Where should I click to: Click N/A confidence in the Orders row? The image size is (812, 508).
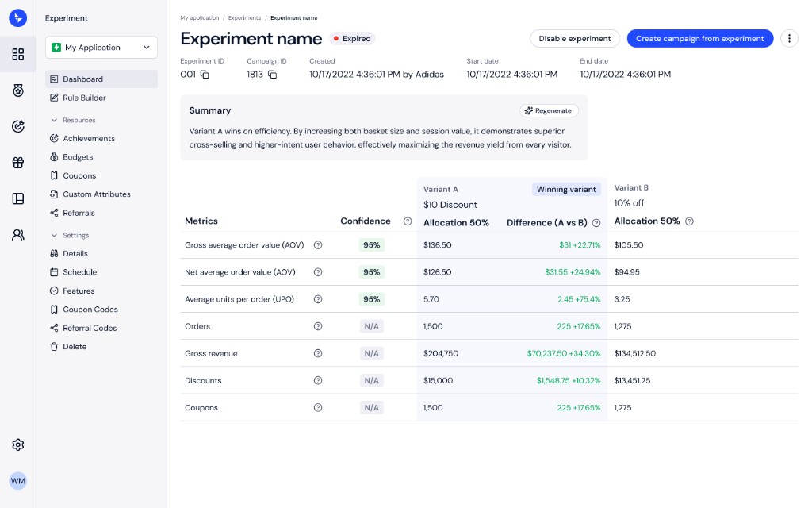pos(371,326)
